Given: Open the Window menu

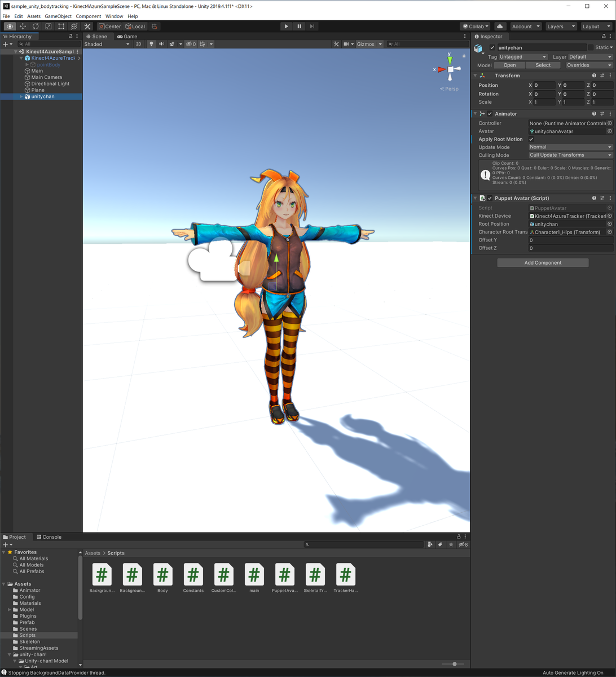Looking at the screenshot, I should coord(114,16).
